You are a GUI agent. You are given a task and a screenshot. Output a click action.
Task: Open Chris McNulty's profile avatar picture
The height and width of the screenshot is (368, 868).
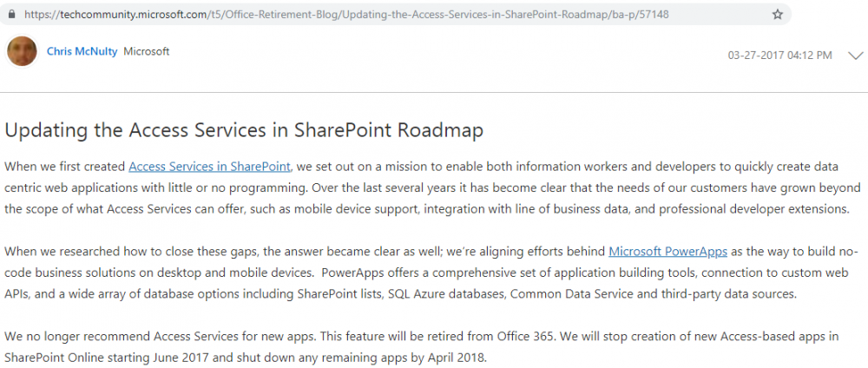(23, 52)
